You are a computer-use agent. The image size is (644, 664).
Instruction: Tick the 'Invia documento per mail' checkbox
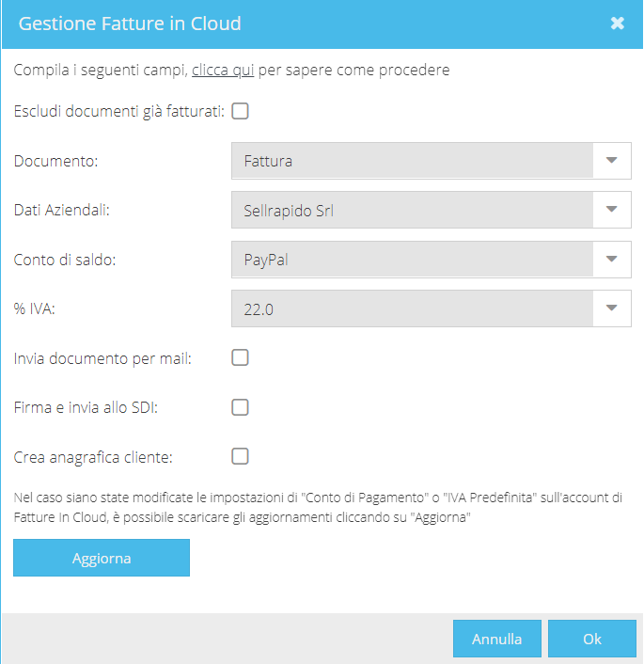(240, 357)
